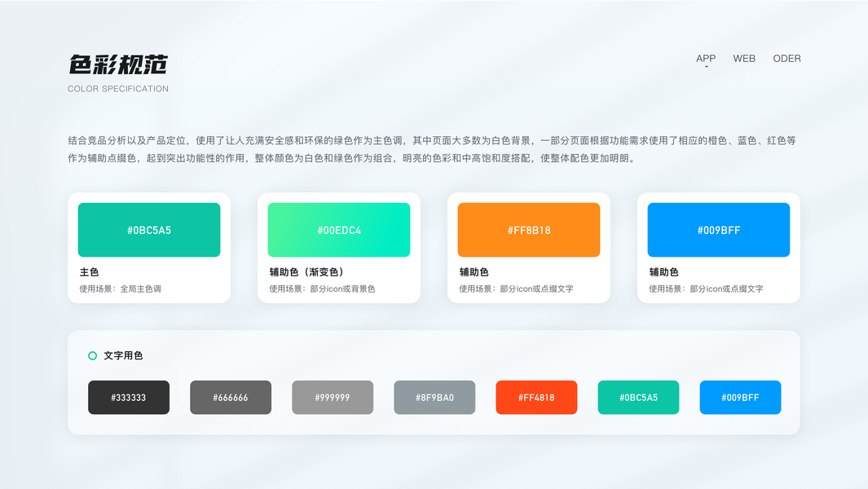Click the paragraph line starting with 作为辅助点缀色
Screen dimensions: 868x489
pos(351,158)
